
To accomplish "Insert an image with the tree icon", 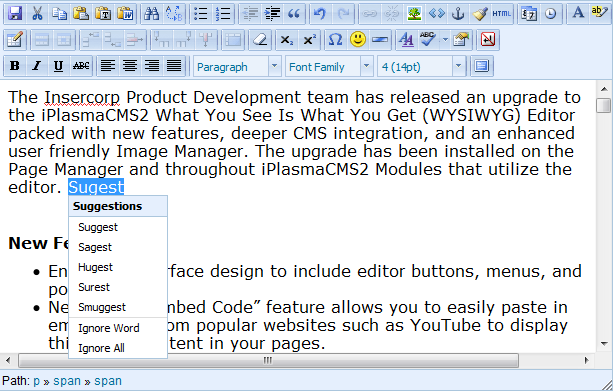I will point(414,14).
